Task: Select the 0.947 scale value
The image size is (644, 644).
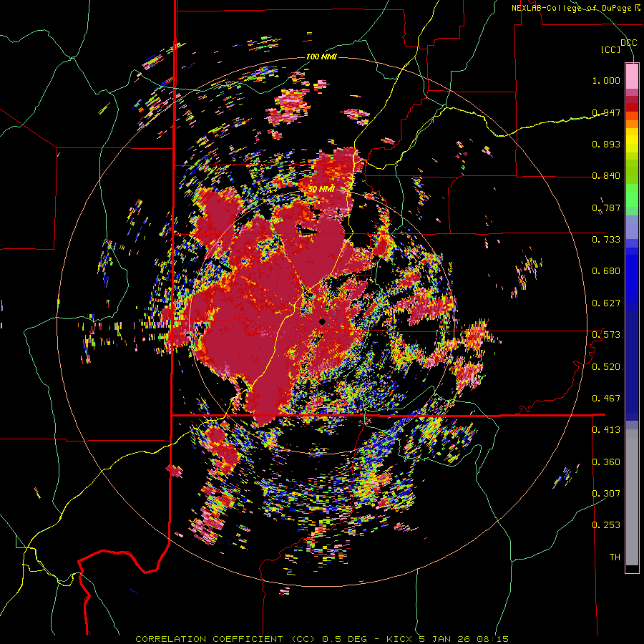Action: click(x=606, y=112)
